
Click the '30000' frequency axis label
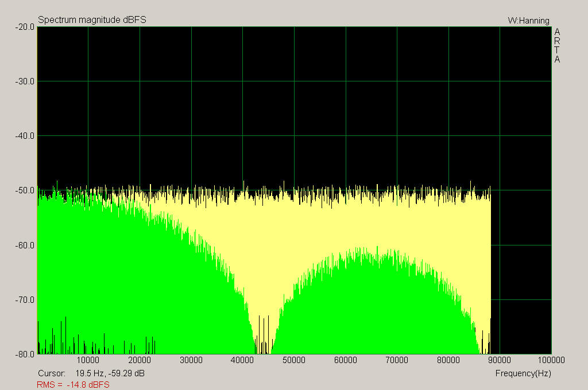191,360
